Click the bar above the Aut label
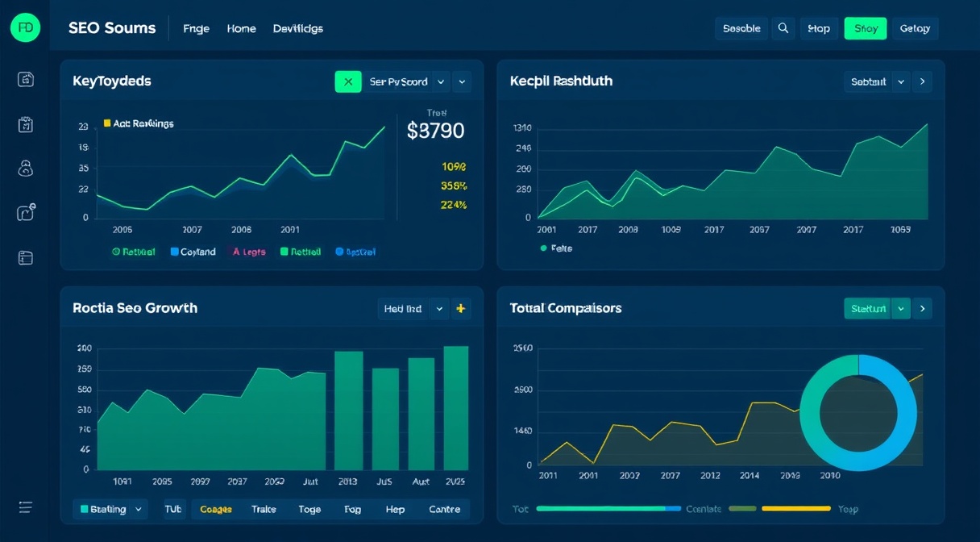Viewport: 980px width, 542px height. click(421, 414)
